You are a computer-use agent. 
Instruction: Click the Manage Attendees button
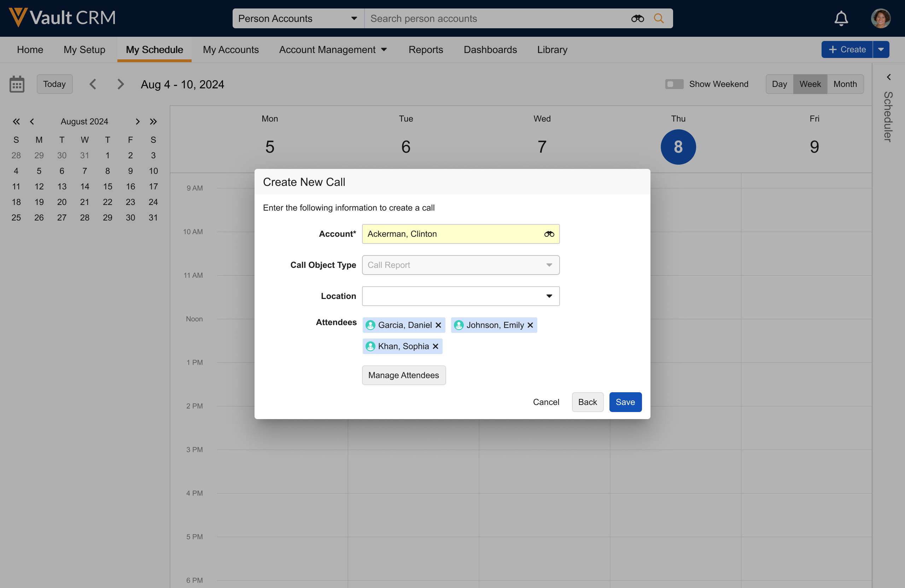click(403, 375)
